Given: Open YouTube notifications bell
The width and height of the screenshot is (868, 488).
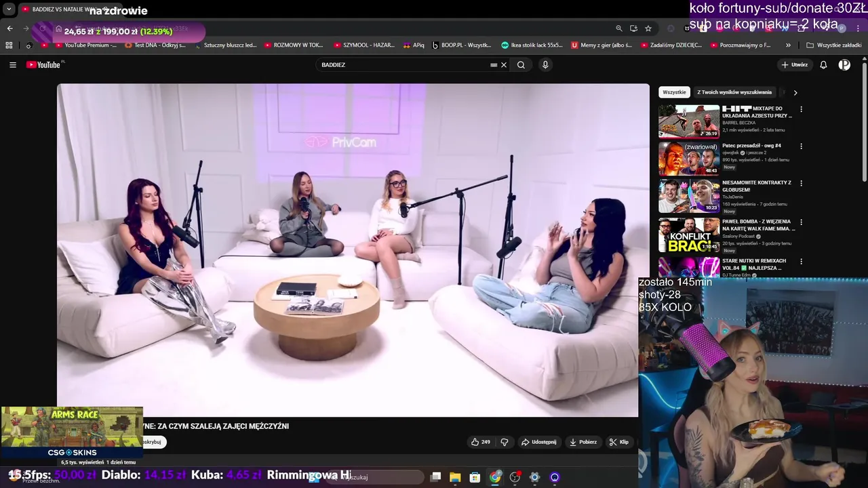Looking at the screenshot, I should (823, 65).
